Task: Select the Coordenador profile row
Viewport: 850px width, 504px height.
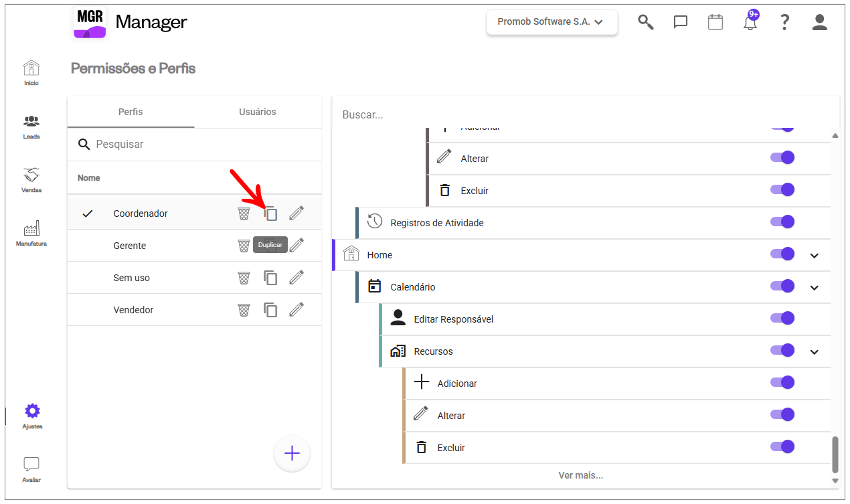Action: click(194, 214)
